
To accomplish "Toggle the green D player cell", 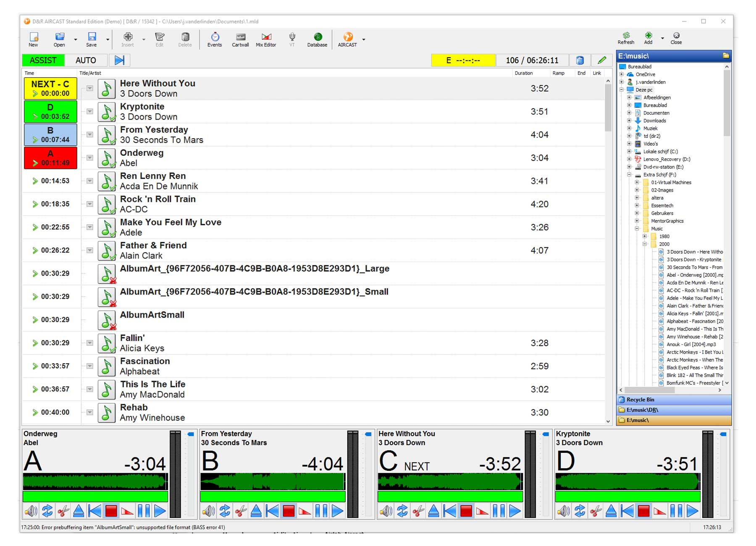I will click(x=50, y=111).
